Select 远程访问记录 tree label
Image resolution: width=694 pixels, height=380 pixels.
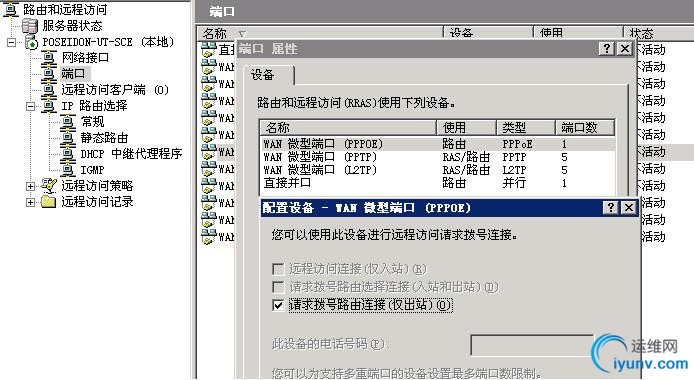point(97,202)
